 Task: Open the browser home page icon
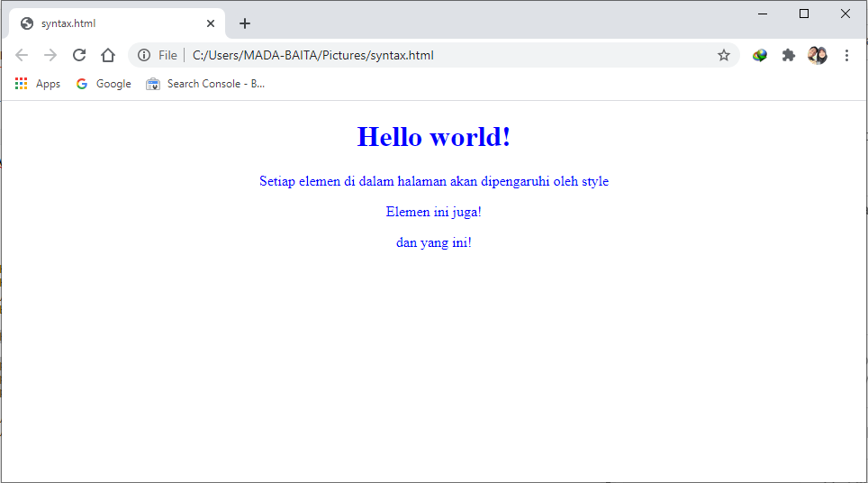coord(108,55)
